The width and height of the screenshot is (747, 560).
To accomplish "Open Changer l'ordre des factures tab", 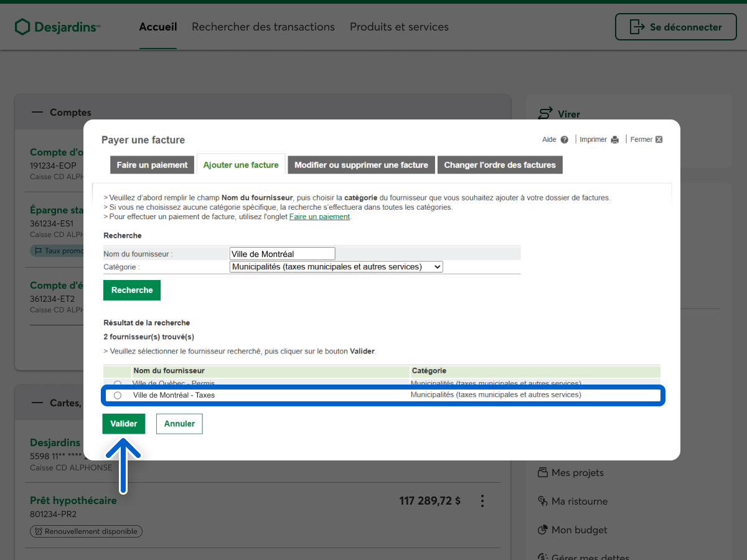I will [x=499, y=165].
